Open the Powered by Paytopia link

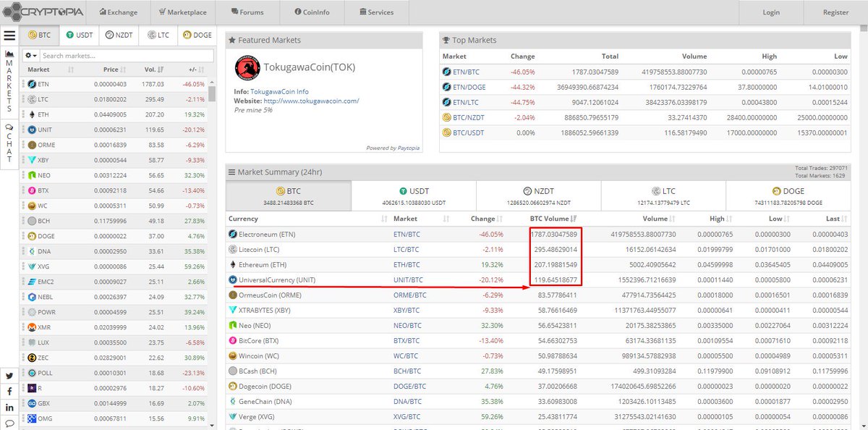pos(393,148)
